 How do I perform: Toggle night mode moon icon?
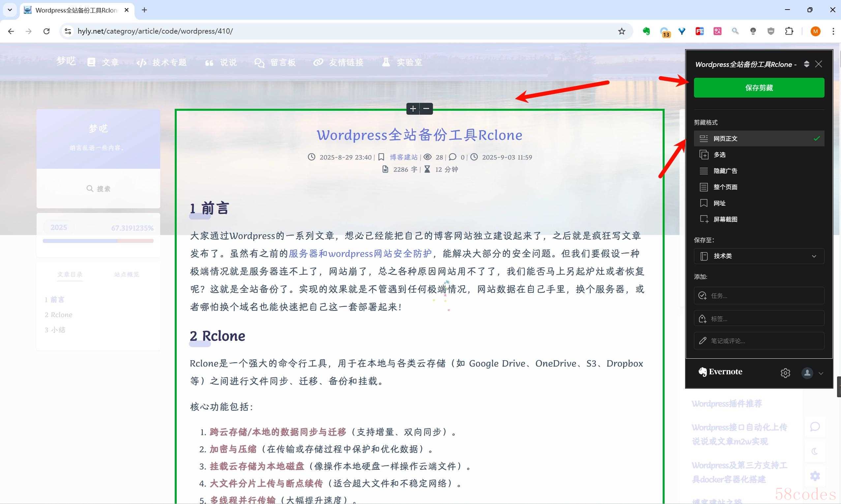pyautogui.click(x=815, y=451)
